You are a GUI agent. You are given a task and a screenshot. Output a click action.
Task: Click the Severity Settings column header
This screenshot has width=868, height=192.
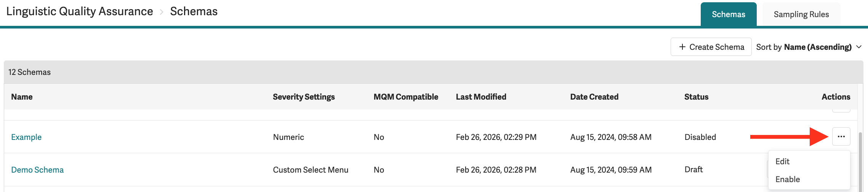click(304, 97)
